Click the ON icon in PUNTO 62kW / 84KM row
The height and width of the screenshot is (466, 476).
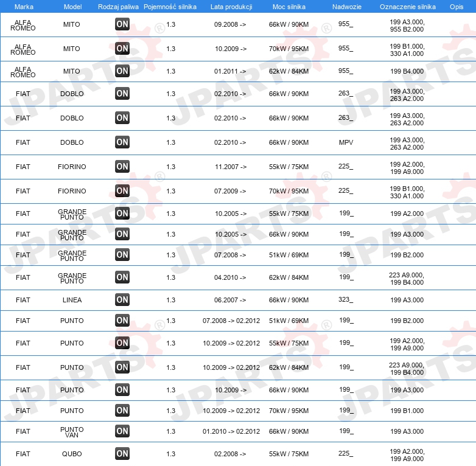(122, 367)
